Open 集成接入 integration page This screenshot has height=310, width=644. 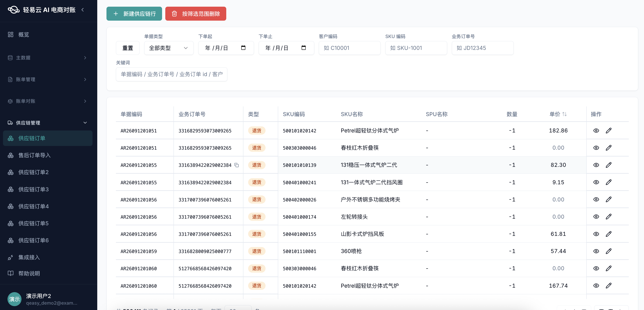pos(47,257)
